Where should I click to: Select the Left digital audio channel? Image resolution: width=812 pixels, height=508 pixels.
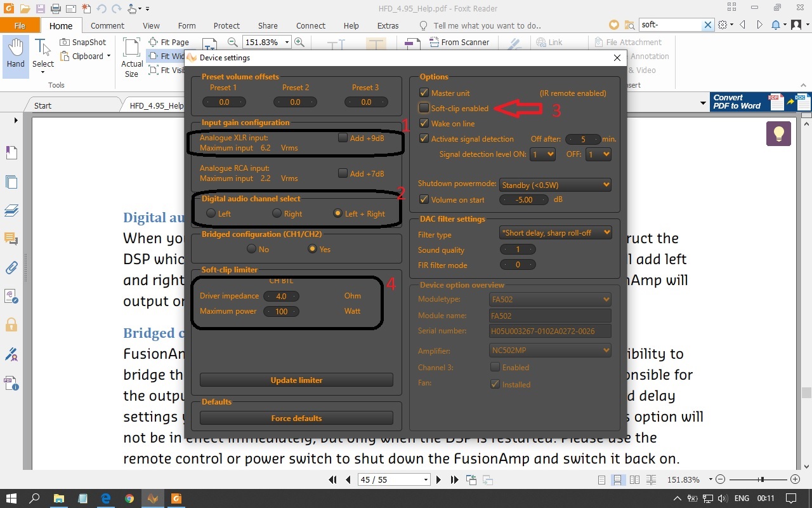(x=211, y=213)
